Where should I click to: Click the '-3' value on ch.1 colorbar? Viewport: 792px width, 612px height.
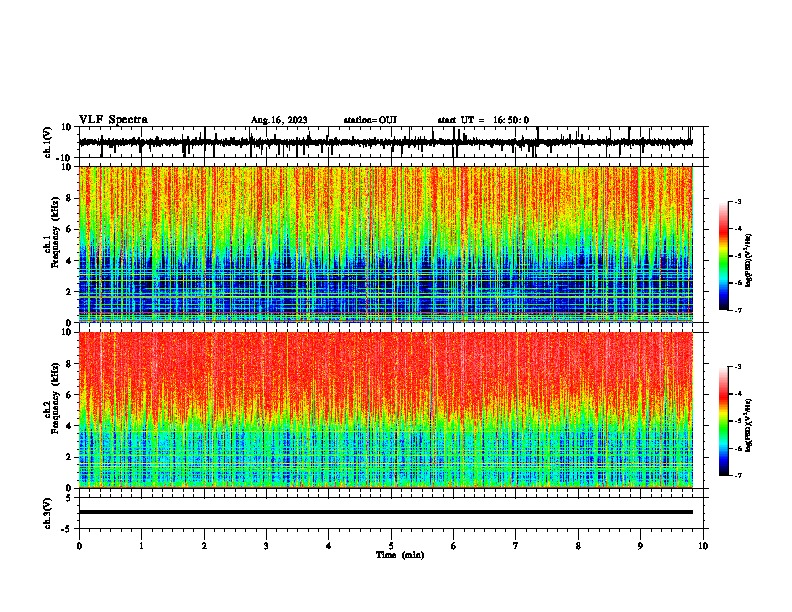tap(738, 201)
